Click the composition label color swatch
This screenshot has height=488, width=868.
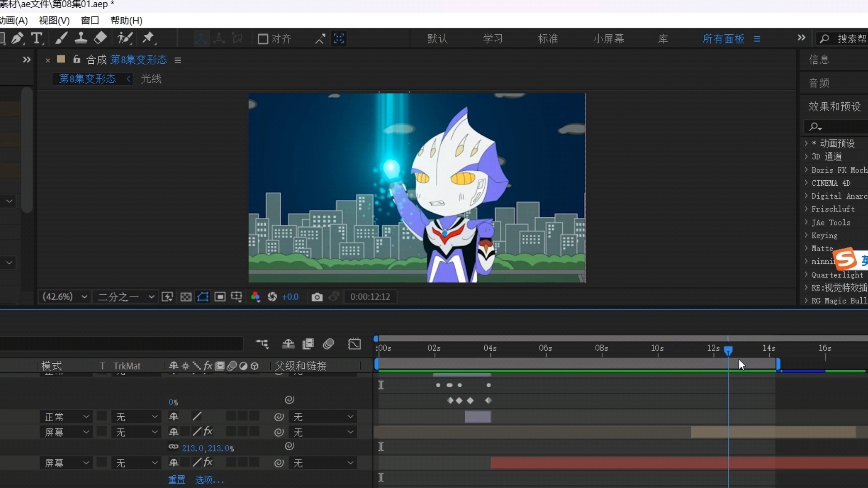61,59
